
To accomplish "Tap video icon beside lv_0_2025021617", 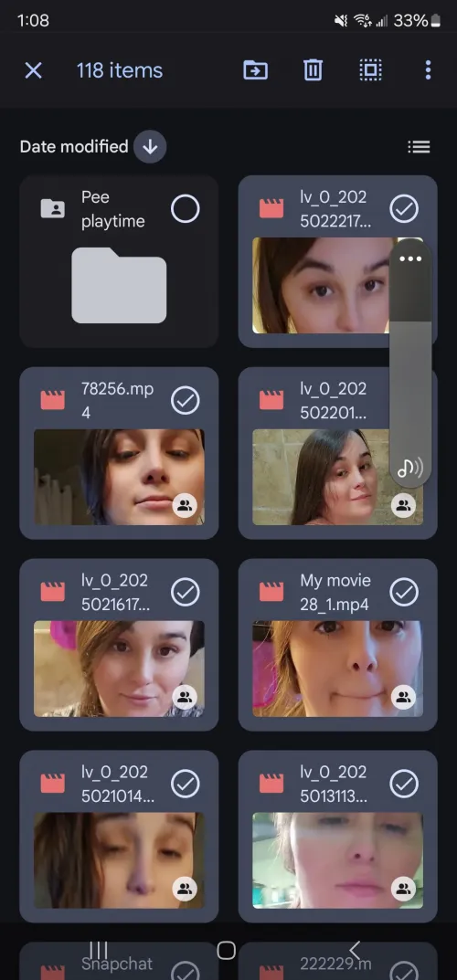I will coord(52,592).
